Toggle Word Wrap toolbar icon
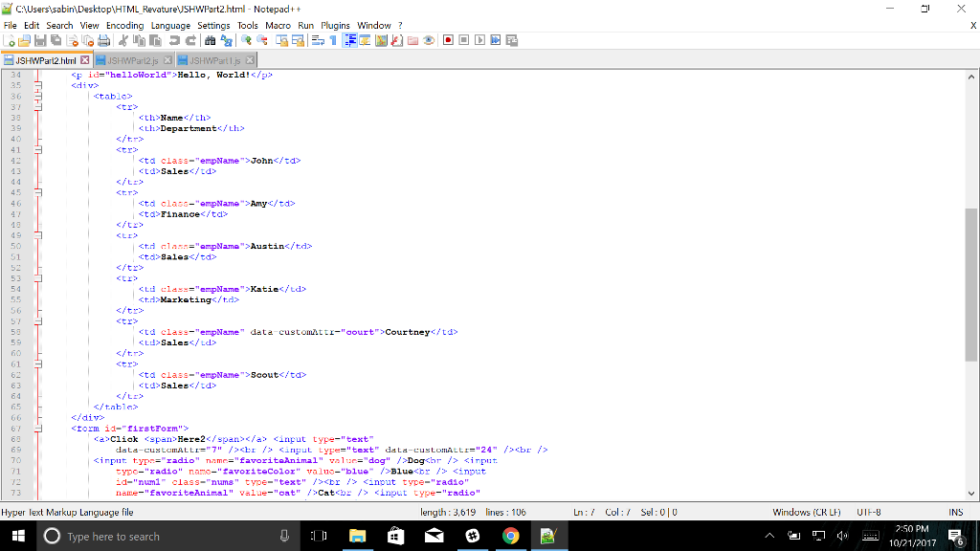980x551 pixels. 318,40
